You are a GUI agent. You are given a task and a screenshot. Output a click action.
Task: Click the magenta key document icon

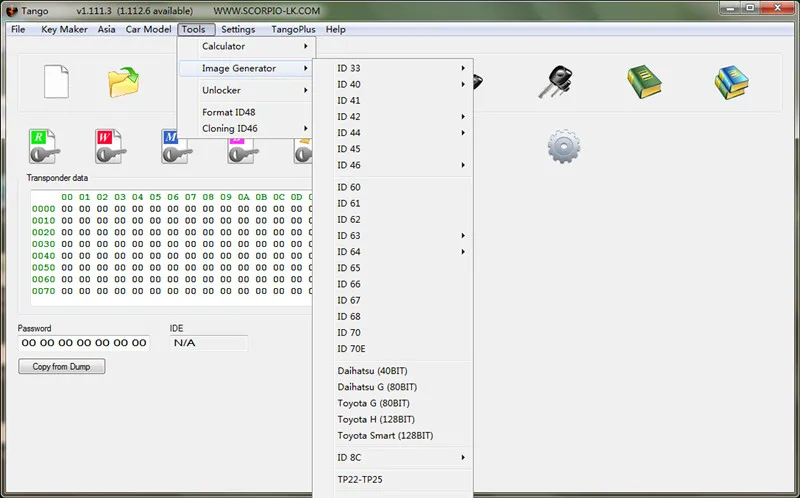coord(243,150)
